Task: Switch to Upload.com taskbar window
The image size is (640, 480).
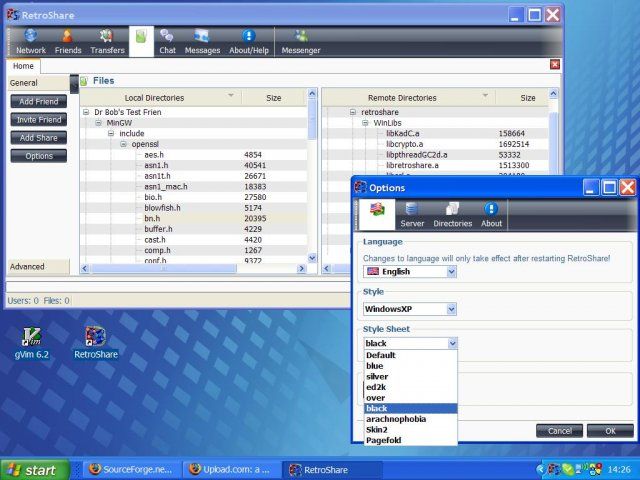Action: (231, 470)
